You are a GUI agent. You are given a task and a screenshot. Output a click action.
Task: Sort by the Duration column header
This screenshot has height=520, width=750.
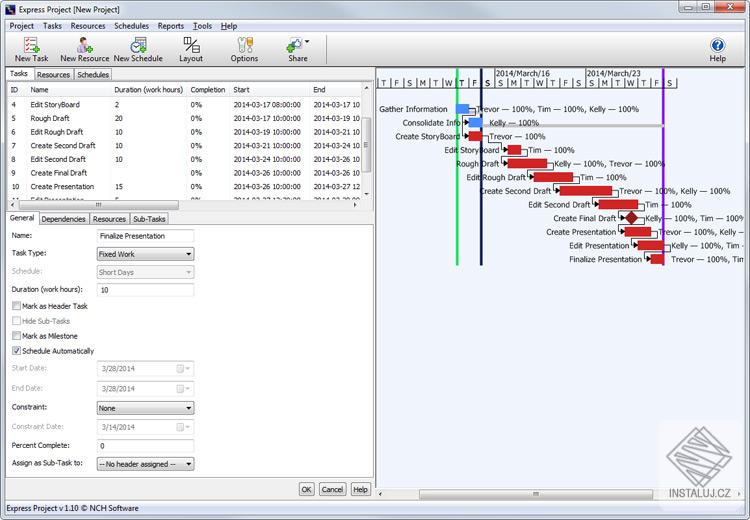coord(148,89)
